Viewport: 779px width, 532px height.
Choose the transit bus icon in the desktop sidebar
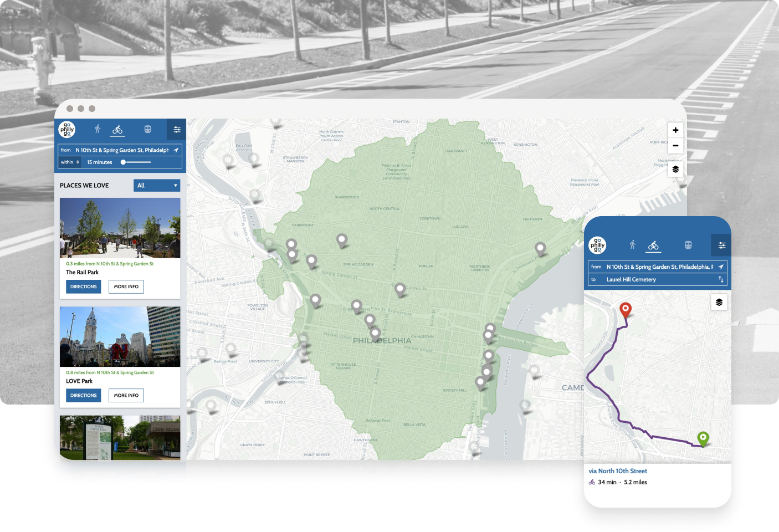[x=148, y=129]
